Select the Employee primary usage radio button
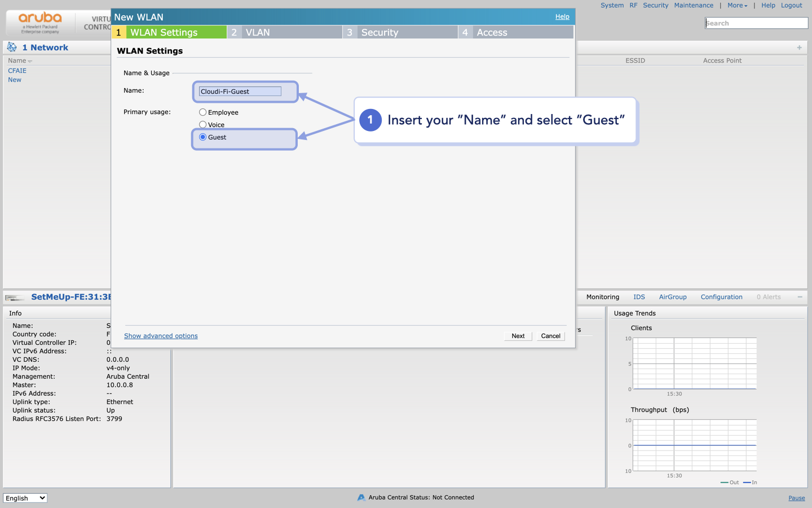This screenshot has width=812, height=508. tap(203, 112)
